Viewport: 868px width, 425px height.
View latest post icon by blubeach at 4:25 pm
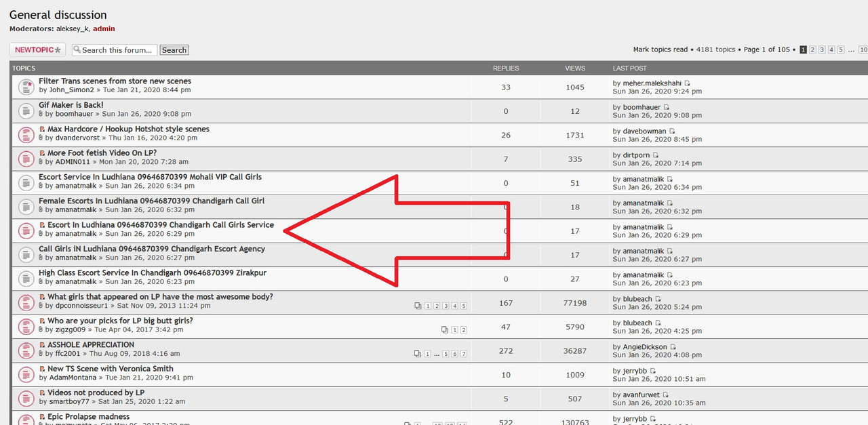coord(658,323)
